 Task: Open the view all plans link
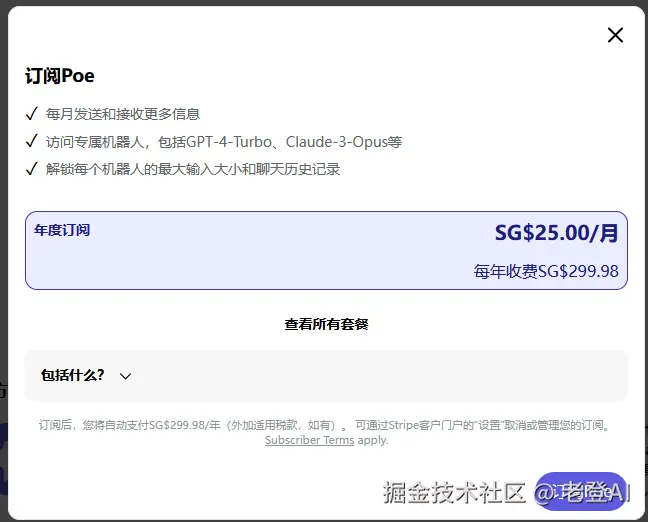pos(326,324)
